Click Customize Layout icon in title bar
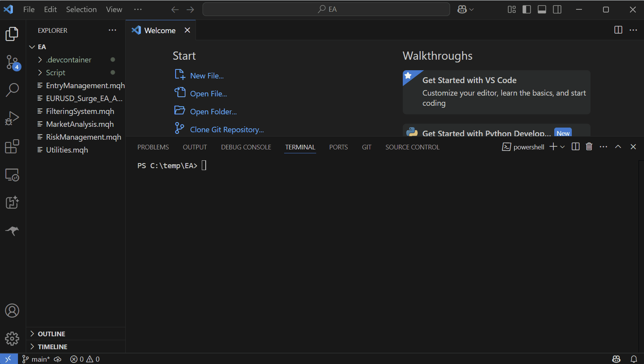 click(x=512, y=9)
